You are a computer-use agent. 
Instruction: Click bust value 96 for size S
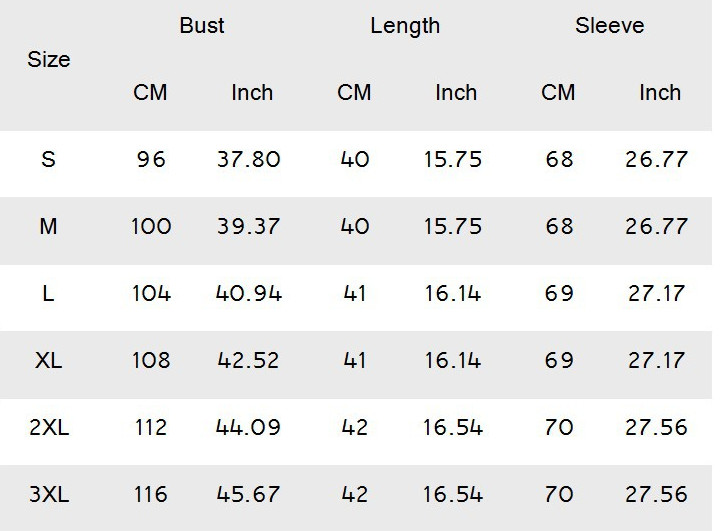tap(151, 160)
